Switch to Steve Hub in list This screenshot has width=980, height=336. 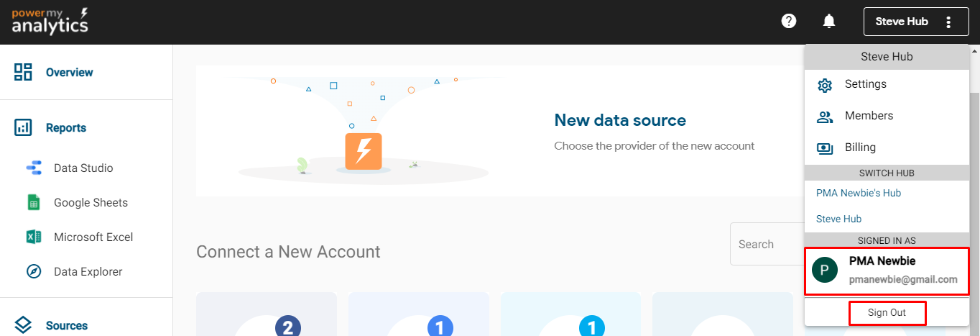(x=839, y=219)
